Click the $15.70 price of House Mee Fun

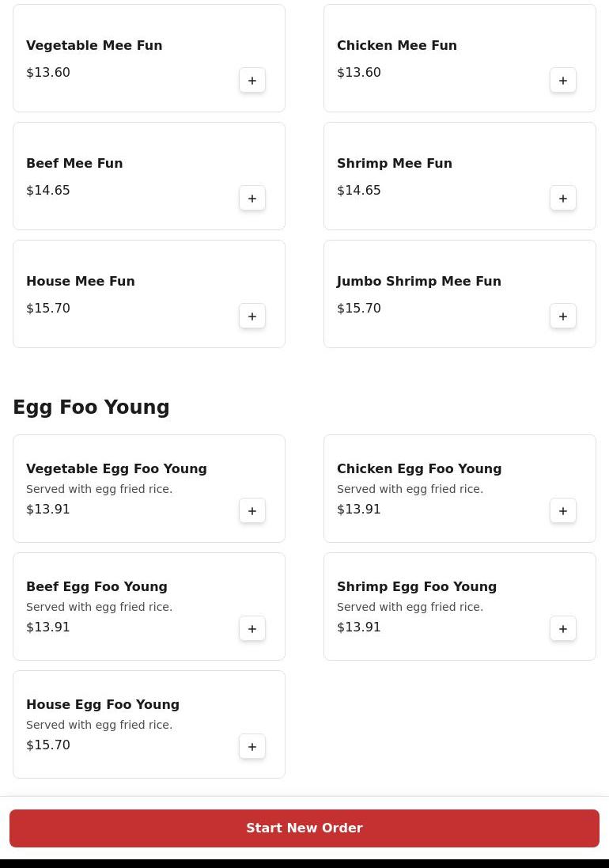[x=48, y=309]
